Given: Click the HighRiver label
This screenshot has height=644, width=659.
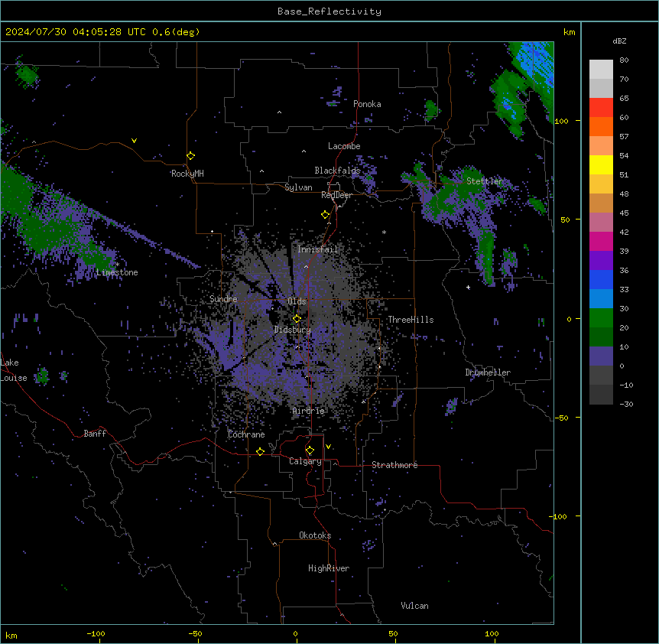Looking at the screenshot, I should [x=329, y=568].
